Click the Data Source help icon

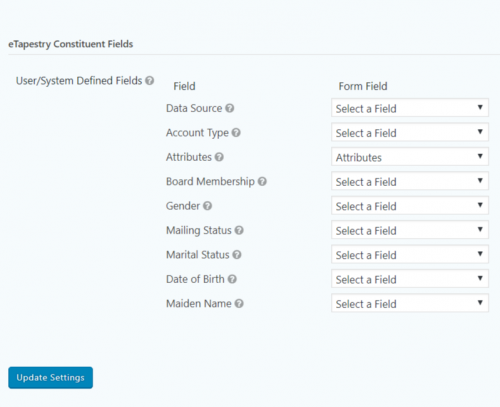coord(230,108)
